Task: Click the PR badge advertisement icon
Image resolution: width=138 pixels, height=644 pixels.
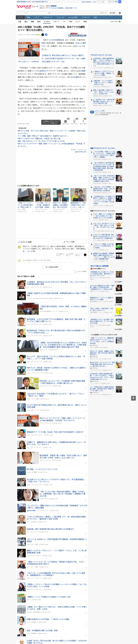Action: click(x=92, y=112)
